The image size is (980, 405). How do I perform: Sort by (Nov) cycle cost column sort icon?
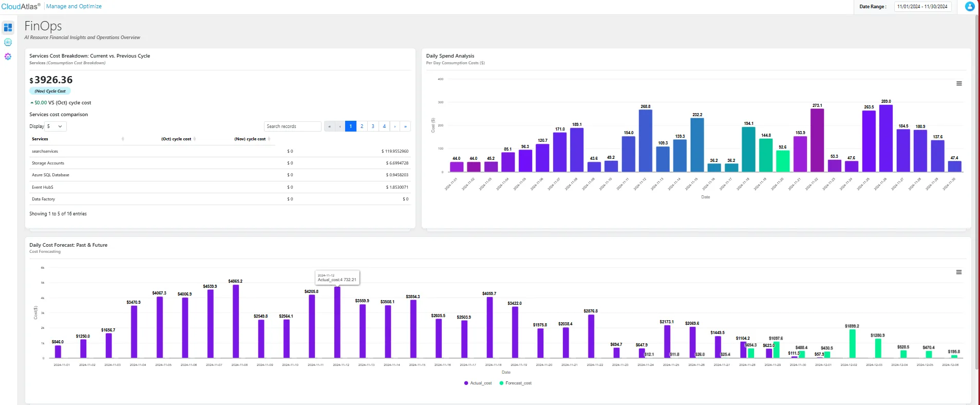coord(269,139)
